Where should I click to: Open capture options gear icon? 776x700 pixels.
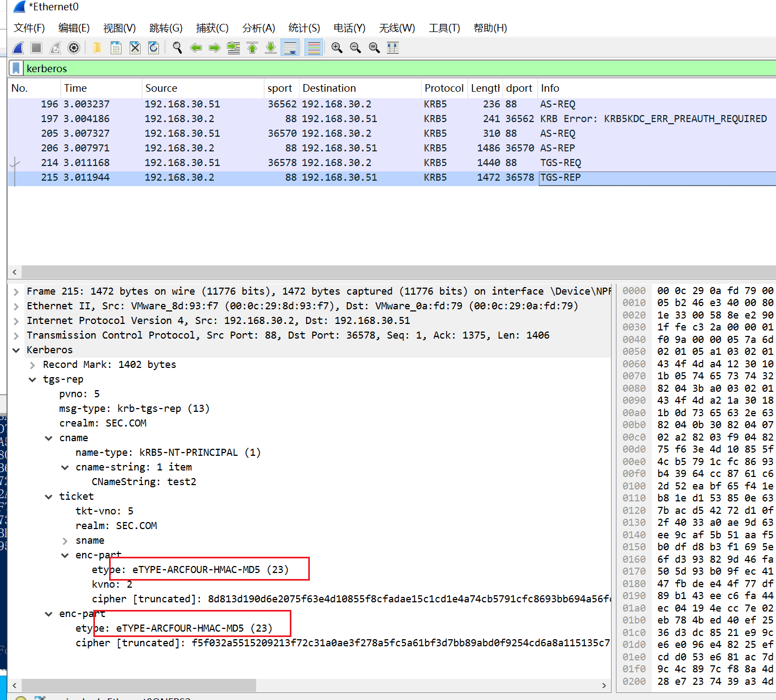point(74,48)
